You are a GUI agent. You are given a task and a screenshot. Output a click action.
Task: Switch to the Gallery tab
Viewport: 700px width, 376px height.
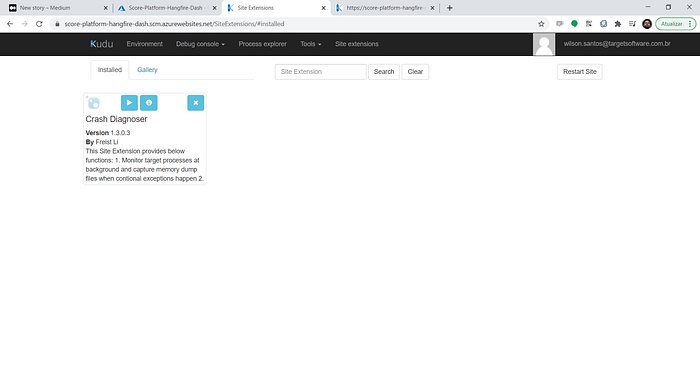[147, 70]
